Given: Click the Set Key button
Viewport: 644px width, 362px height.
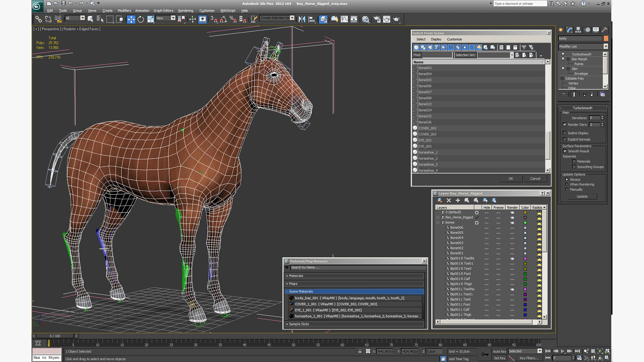Looking at the screenshot, I should pyautogui.click(x=499, y=358).
